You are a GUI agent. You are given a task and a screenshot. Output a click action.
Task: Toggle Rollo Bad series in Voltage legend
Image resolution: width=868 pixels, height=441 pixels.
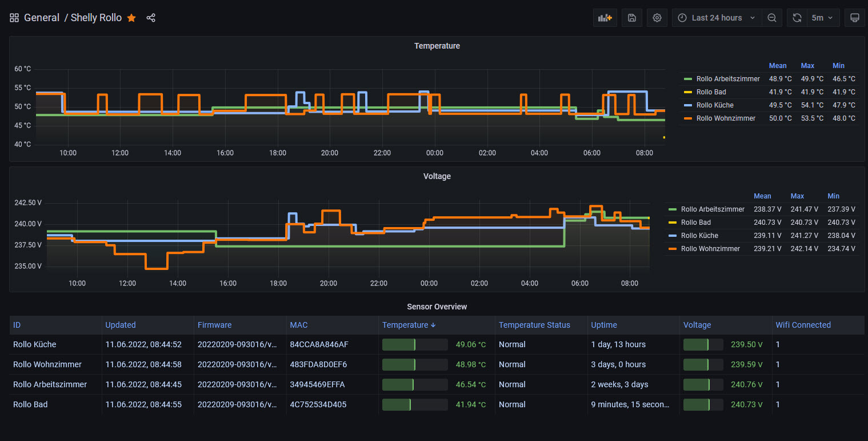(696, 223)
